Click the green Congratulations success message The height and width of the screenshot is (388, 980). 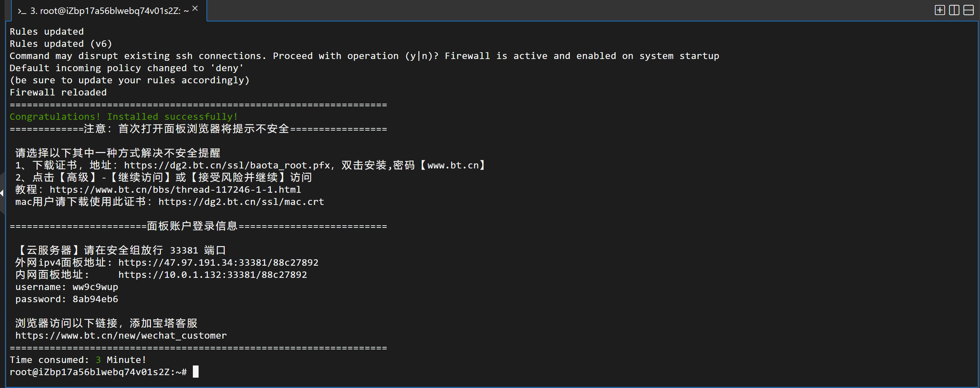pyautogui.click(x=124, y=117)
